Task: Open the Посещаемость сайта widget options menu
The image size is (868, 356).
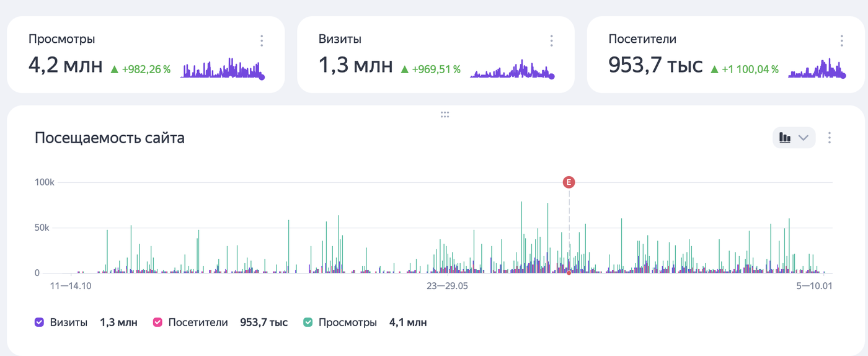Action: pyautogui.click(x=830, y=138)
